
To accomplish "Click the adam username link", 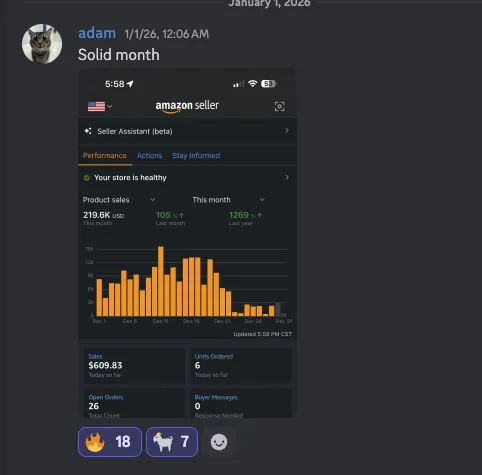I will click(97, 33).
